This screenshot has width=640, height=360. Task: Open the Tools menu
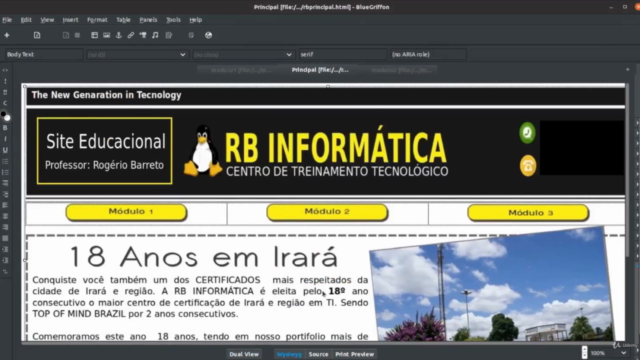tap(173, 20)
